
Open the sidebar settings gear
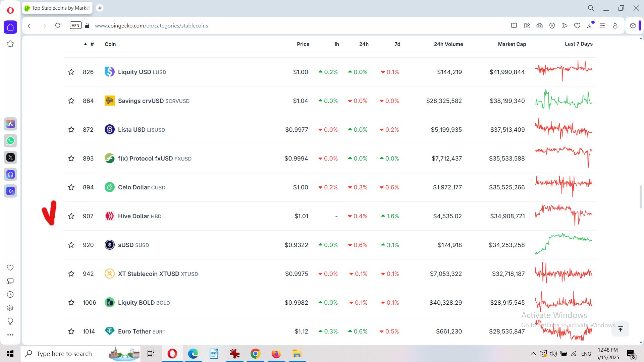pyautogui.click(x=10, y=308)
